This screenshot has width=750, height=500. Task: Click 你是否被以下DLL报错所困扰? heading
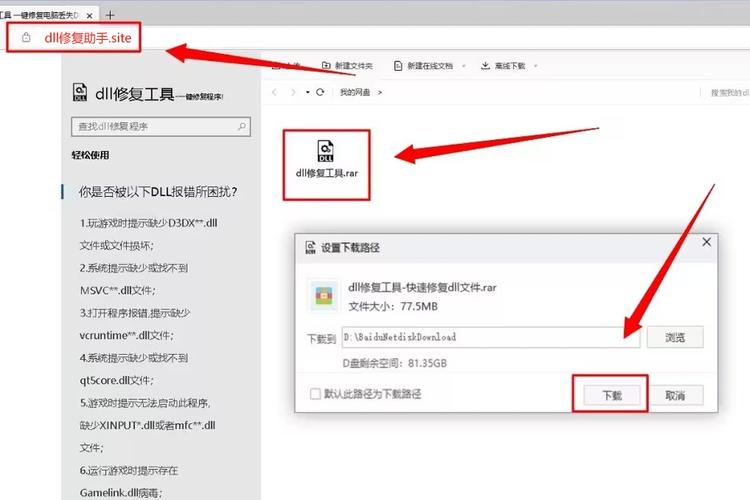point(158,192)
